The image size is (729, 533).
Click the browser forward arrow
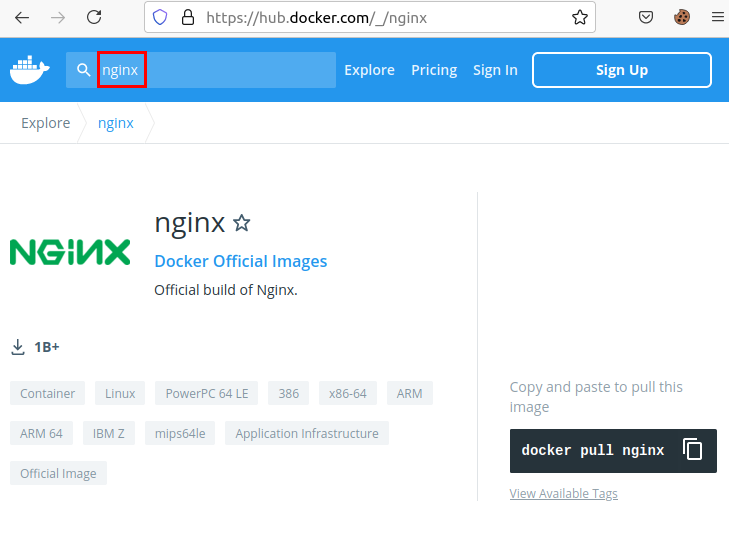[58, 18]
